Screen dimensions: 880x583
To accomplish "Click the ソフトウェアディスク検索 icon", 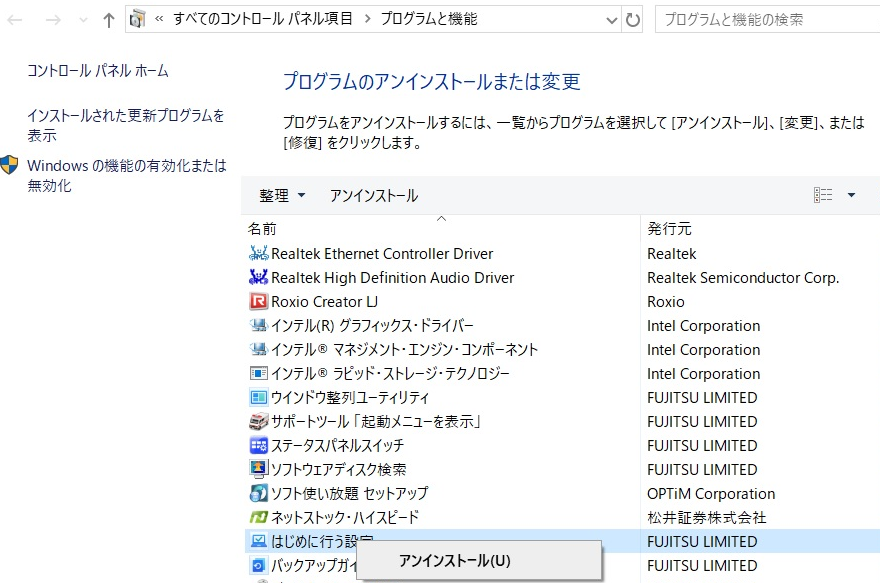I will pos(258,469).
